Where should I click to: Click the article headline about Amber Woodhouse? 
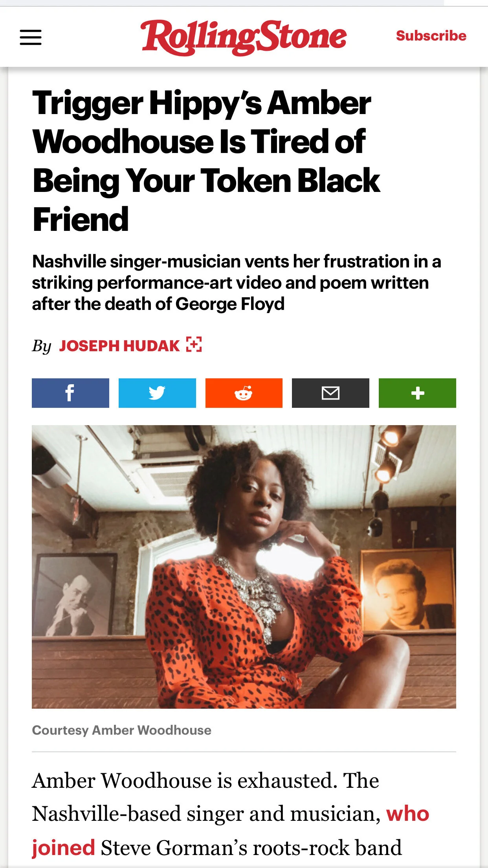click(x=206, y=161)
